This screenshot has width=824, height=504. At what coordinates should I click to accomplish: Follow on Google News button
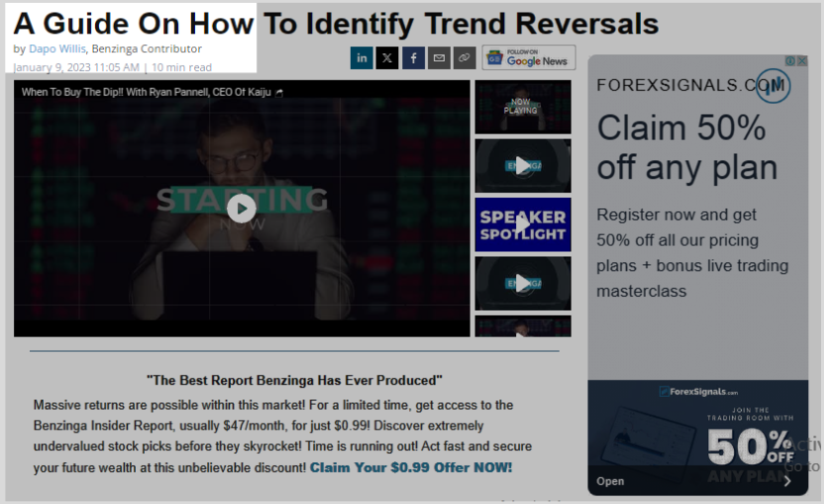coord(529,57)
